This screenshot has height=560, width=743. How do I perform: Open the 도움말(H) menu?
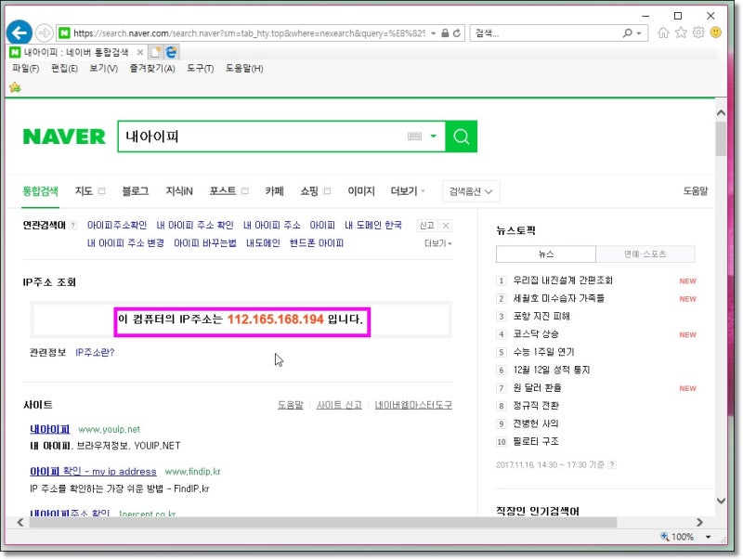click(244, 69)
